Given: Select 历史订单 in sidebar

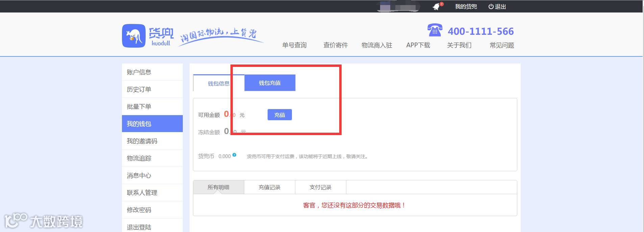Looking at the screenshot, I should pyautogui.click(x=152, y=89).
